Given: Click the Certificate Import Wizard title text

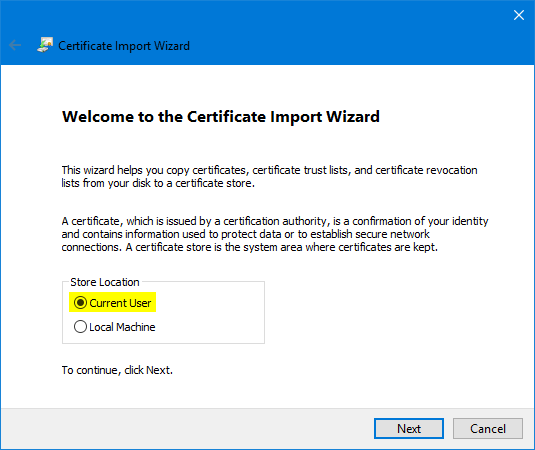Looking at the screenshot, I should [x=124, y=46].
